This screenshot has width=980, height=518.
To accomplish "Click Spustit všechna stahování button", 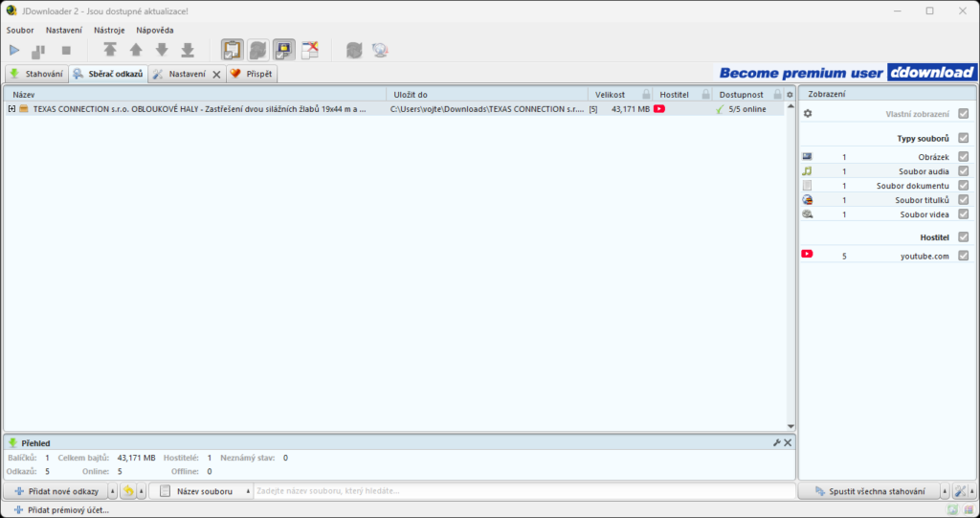I will pyautogui.click(x=868, y=491).
